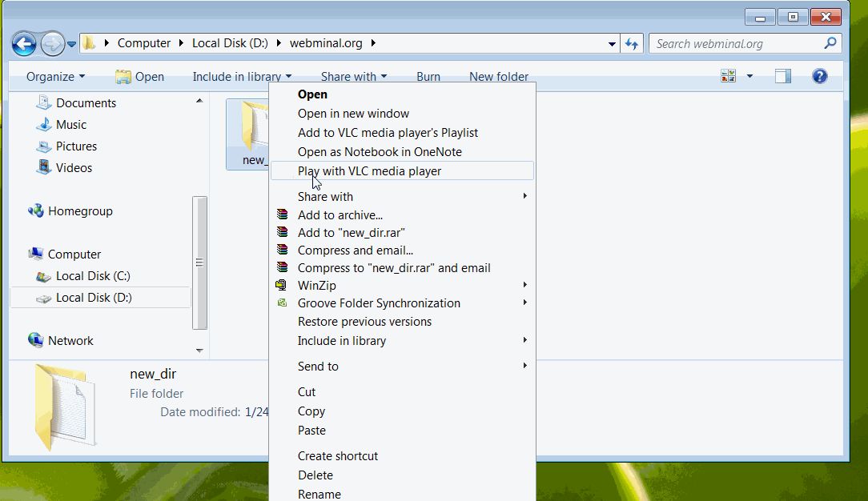Select Local Disk (C:) in navigation pane

pos(82,275)
